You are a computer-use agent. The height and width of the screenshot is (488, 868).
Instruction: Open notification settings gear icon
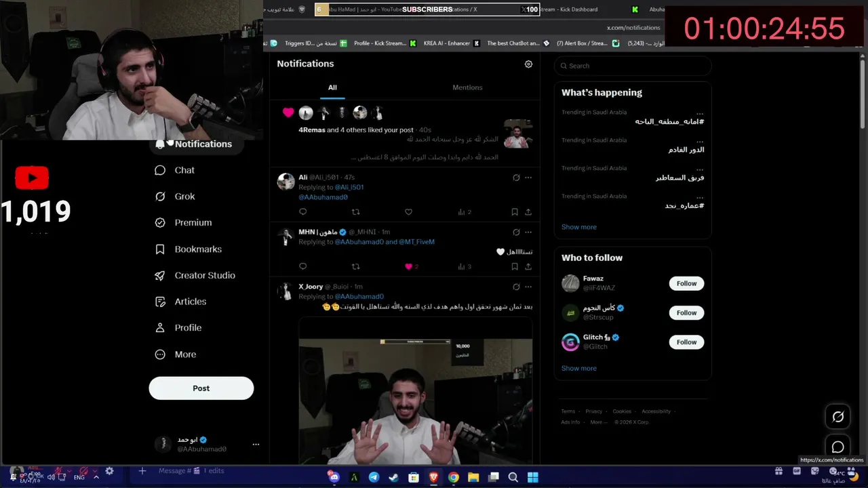[x=528, y=64]
